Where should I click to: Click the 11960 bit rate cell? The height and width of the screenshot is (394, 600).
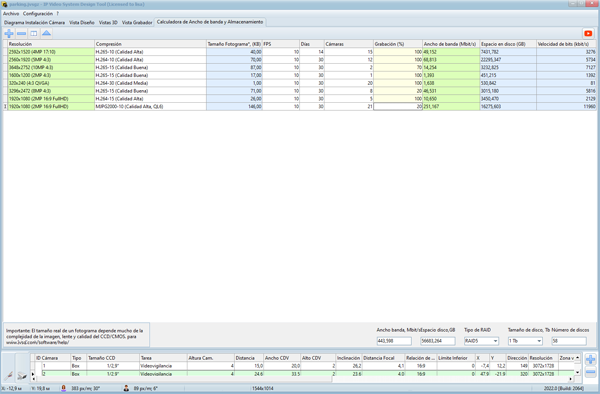tap(566, 107)
